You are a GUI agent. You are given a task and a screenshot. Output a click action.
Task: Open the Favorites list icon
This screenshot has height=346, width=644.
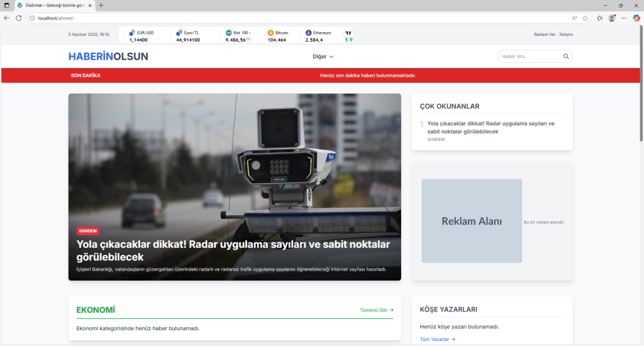599,18
